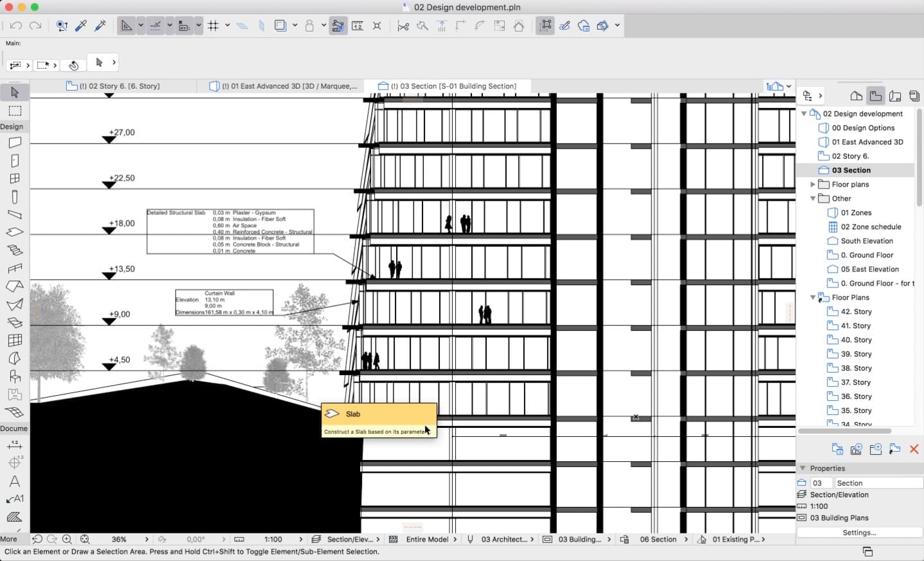
Task: Click the Section name input field
Action: (878, 483)
